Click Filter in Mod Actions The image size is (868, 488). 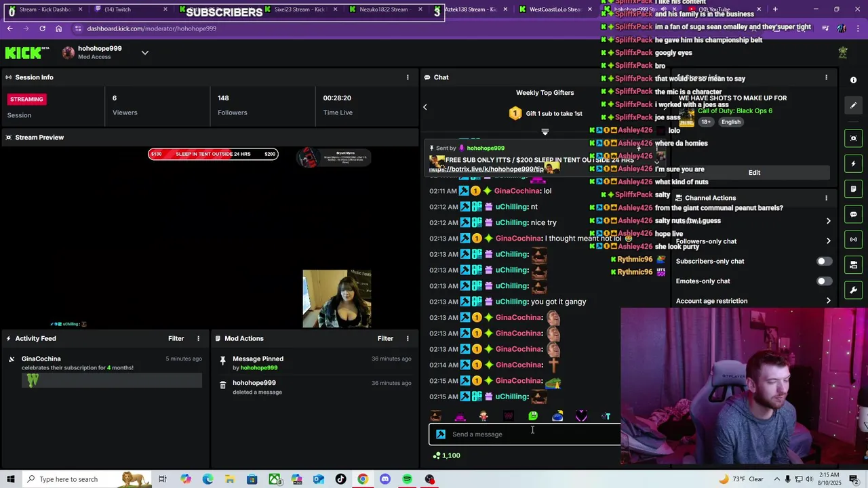[385, 338]
